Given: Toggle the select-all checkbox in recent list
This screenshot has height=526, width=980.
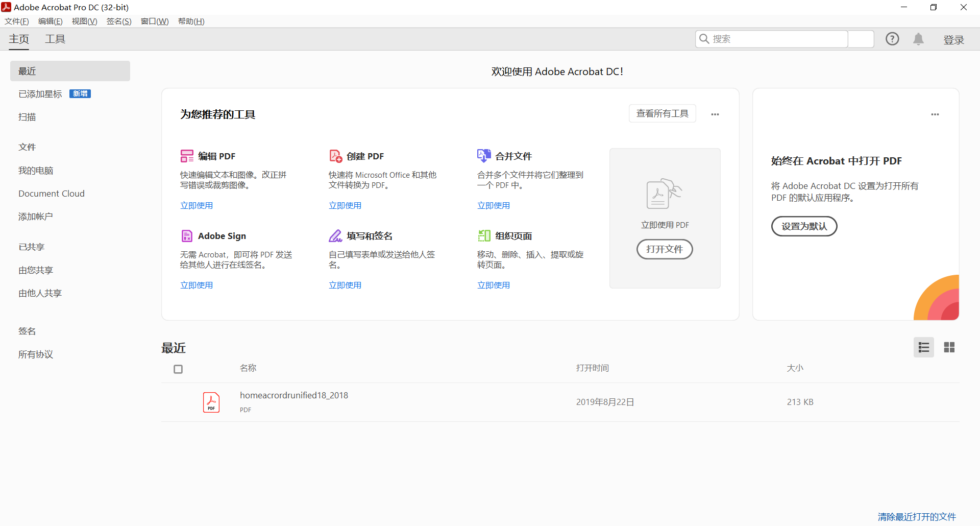Looking at the screenshot, I should pyautogui.click(x=178, y=369).
